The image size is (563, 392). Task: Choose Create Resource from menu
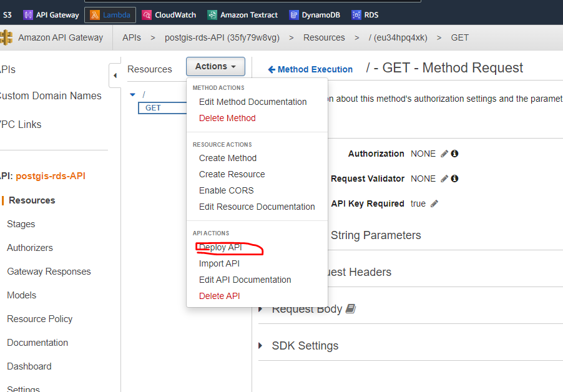pos(232,174)
